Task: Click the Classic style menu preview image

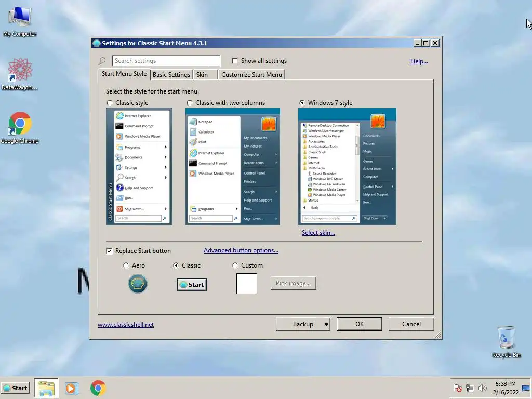Action: point(139,167)
